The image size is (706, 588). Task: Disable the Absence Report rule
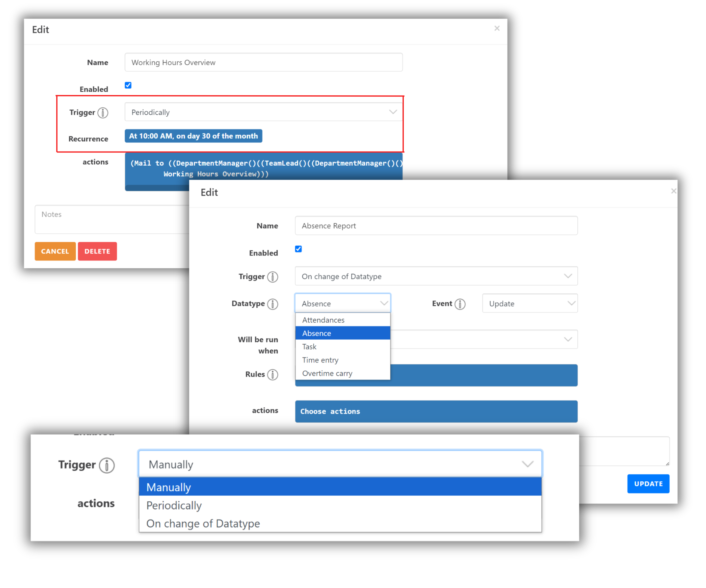[x=298, y=249]
